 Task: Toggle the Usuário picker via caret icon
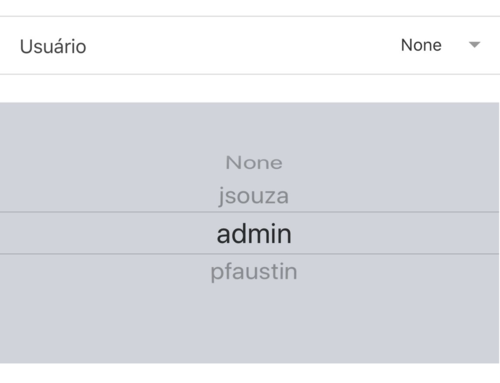click(474, 45)
